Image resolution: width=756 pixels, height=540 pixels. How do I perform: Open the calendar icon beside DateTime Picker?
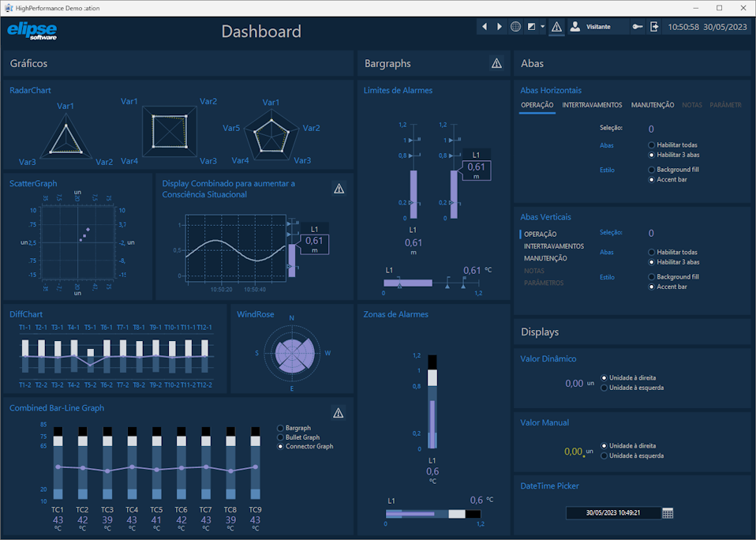(668, 512)
